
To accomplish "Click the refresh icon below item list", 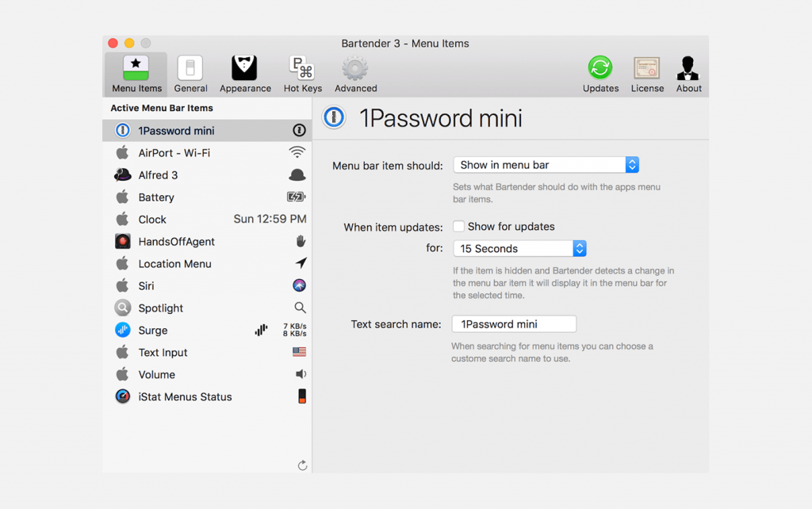I will tap(302, 465).
